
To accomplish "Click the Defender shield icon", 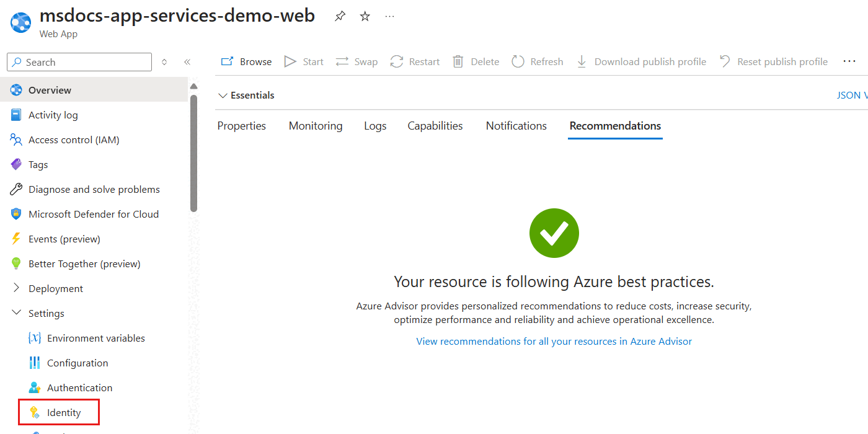I will point(16,214).
